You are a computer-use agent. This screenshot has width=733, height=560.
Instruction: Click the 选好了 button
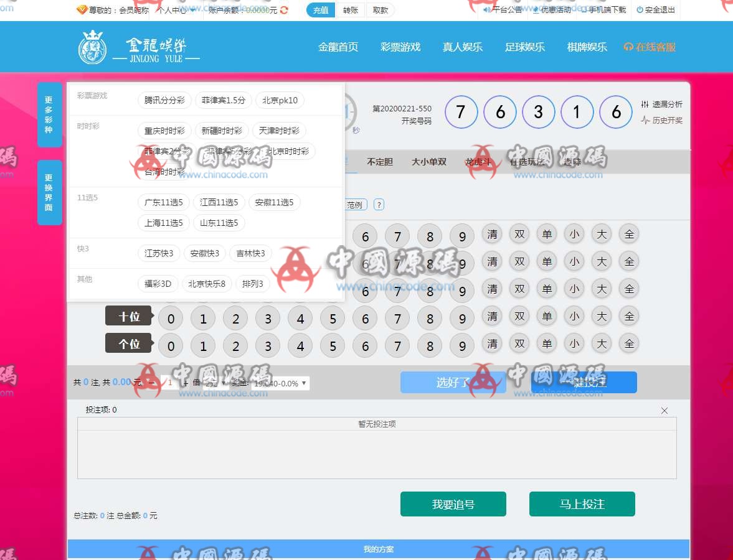(453, 383)
